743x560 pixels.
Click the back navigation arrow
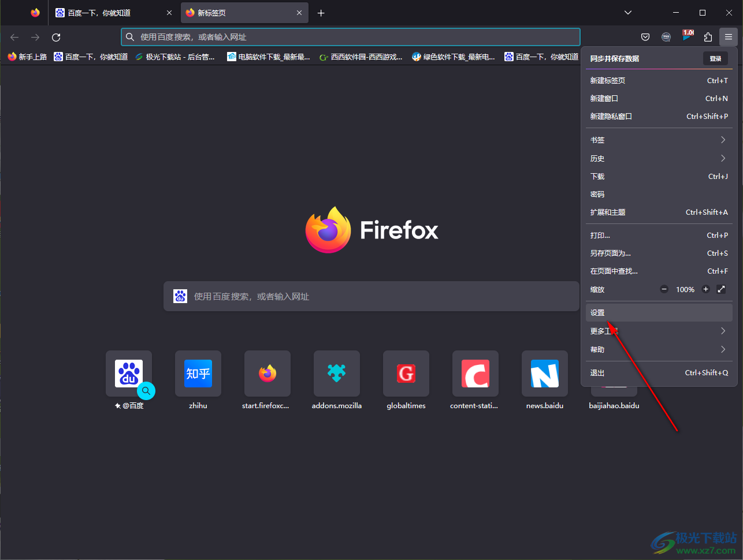14,37
